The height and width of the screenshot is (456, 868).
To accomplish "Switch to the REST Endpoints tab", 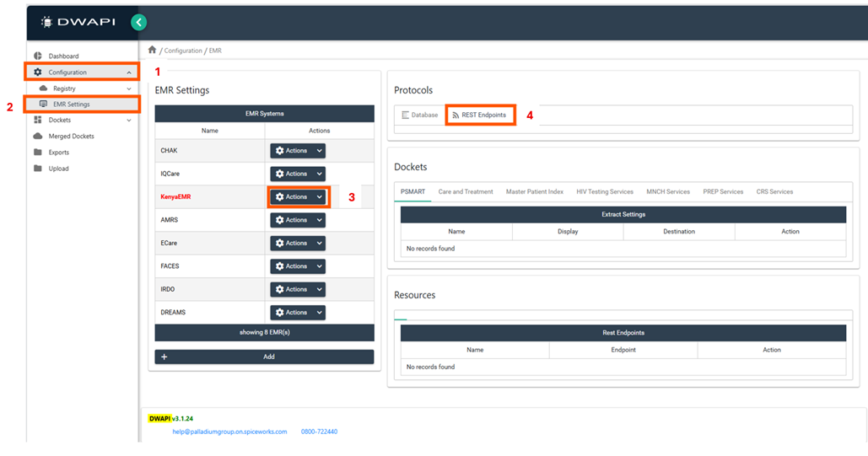I will [479, 115].
